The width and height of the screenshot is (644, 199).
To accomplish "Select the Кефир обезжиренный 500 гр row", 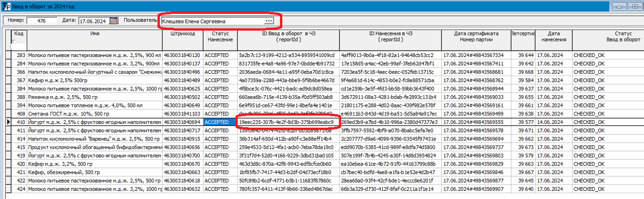I will point(95,172).
